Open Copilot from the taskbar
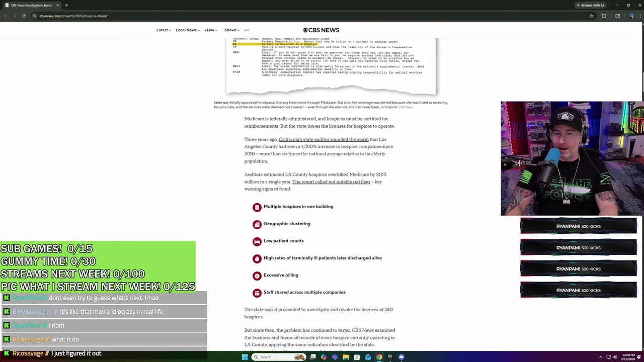 324,357
